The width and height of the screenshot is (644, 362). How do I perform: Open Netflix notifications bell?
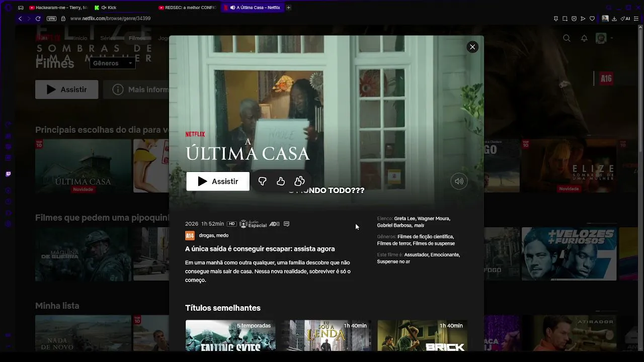584,38
